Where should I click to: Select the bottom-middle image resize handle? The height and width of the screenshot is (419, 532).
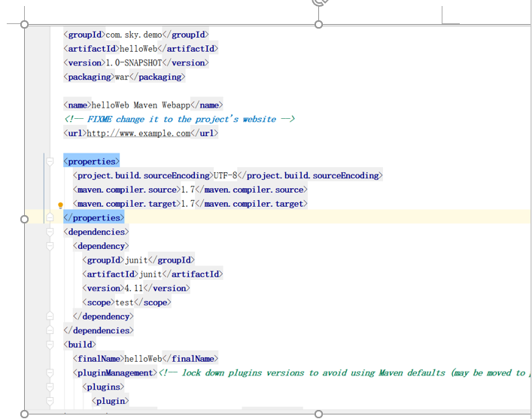(x=318, y=414)
